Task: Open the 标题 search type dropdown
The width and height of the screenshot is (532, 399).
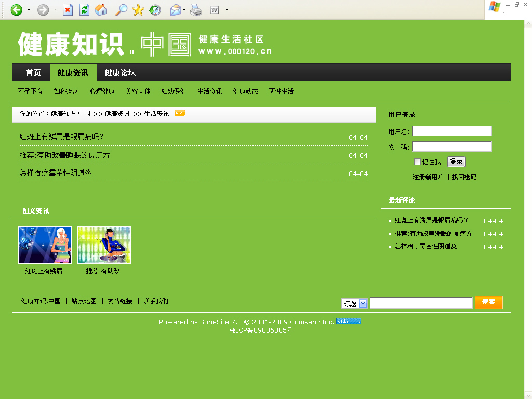Action: (x=354, y=303)
